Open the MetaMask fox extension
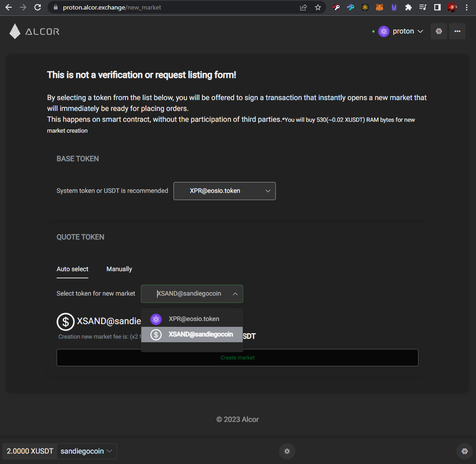 380,7
